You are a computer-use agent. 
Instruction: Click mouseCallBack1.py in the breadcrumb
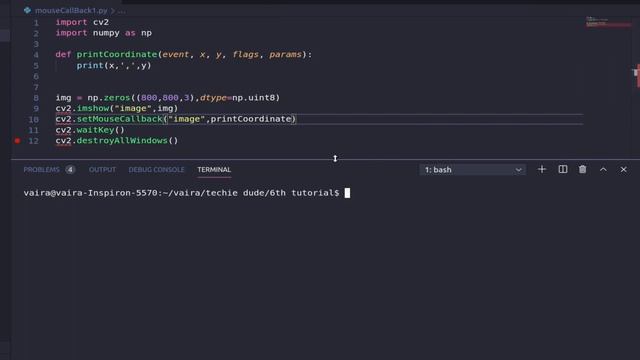(x=71, y=10)
